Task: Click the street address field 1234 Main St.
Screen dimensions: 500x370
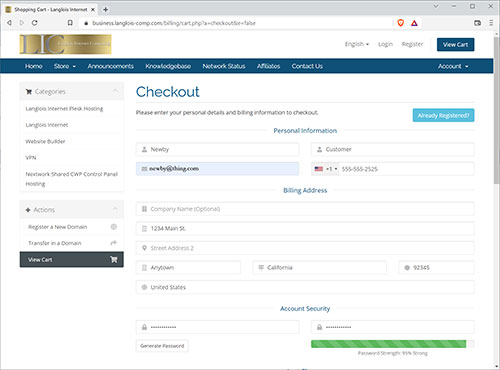Action: coord(305,228)
